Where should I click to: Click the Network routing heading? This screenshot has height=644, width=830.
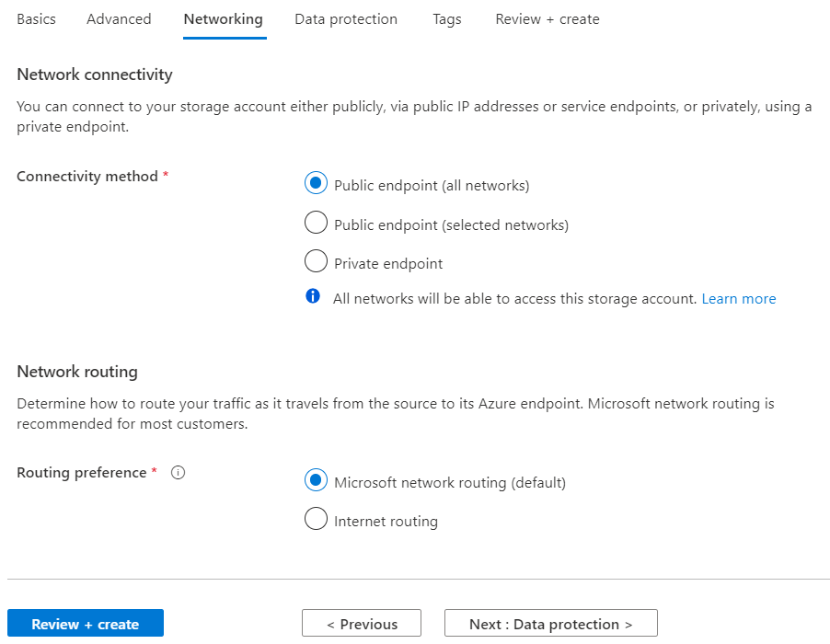pos(77,372)
